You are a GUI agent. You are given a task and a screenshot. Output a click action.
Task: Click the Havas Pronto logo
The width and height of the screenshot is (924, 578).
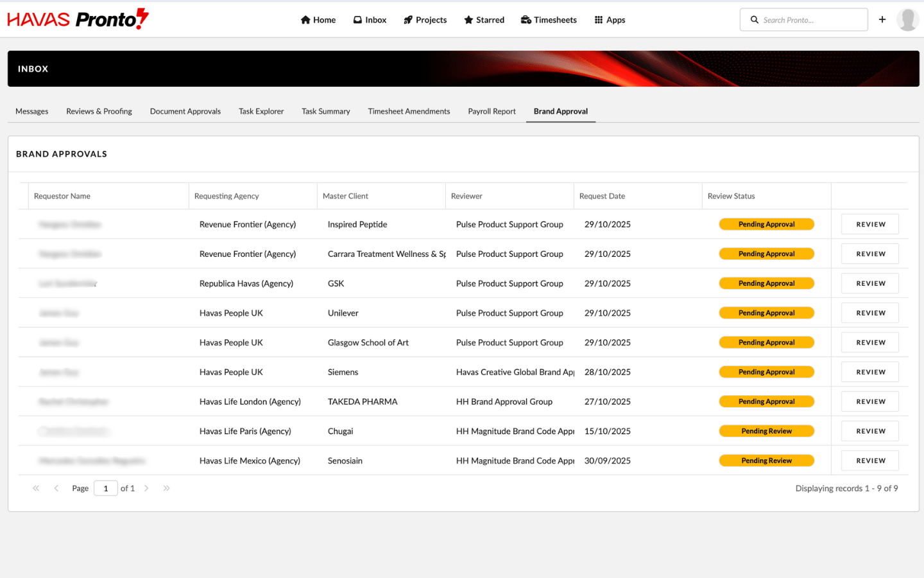[x=78, y=19]
